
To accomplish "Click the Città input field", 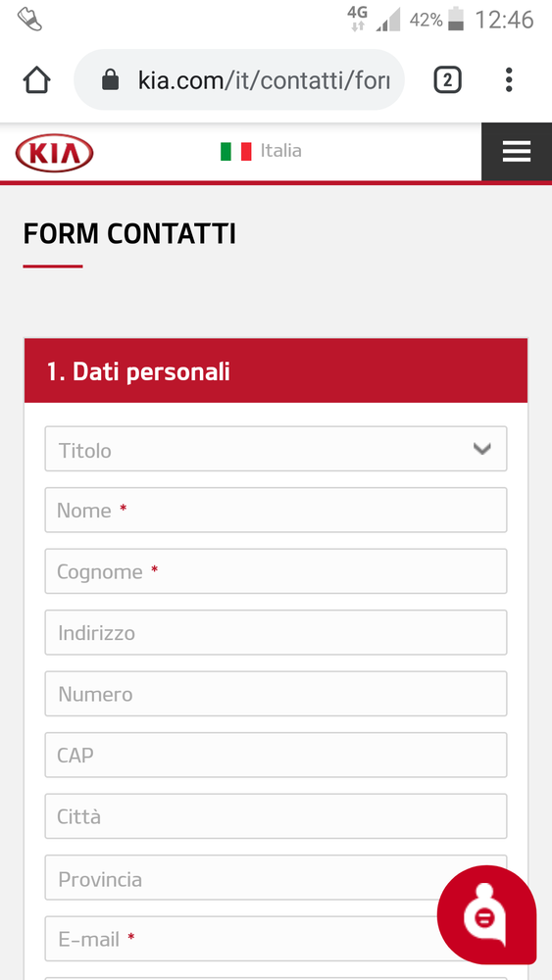I will pos(276,816).
